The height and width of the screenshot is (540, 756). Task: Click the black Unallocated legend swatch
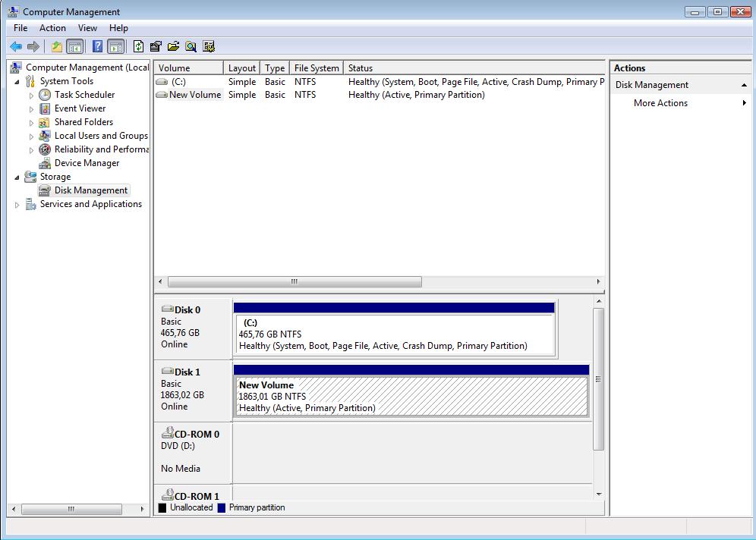click(x=162, y=507)
